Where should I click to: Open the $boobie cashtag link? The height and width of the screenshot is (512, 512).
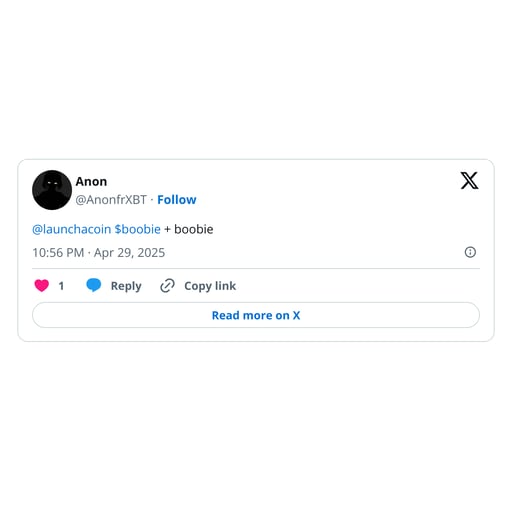137,229
